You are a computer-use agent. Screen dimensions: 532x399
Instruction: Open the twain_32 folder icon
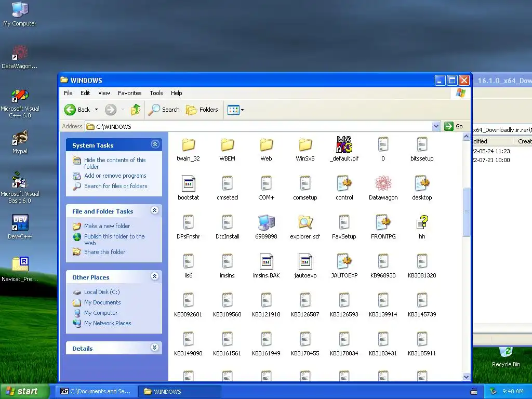click(188, 145)
